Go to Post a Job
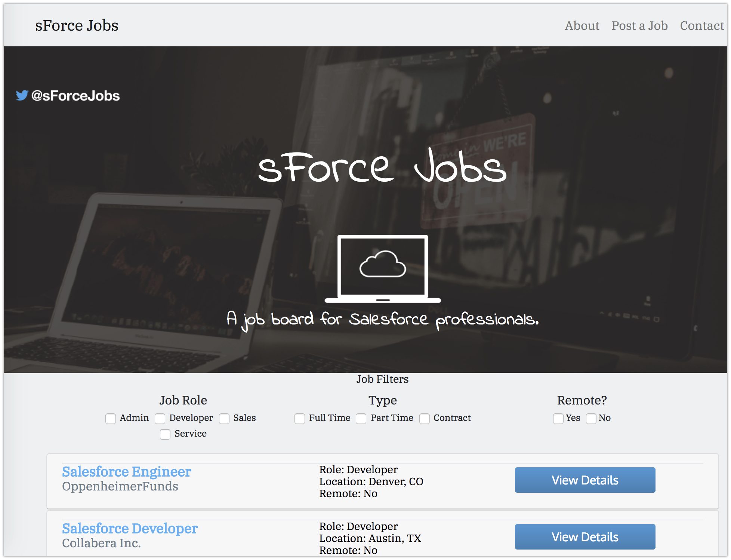731x560 pixels. [639, 26]
